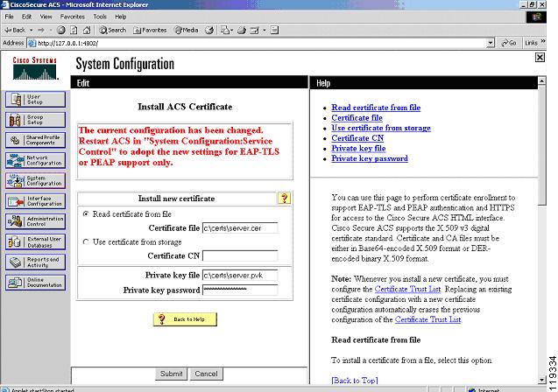Open Interface Configuration in the sidebar
This screenshot has width=558, height=392.
tap(35, 201)
